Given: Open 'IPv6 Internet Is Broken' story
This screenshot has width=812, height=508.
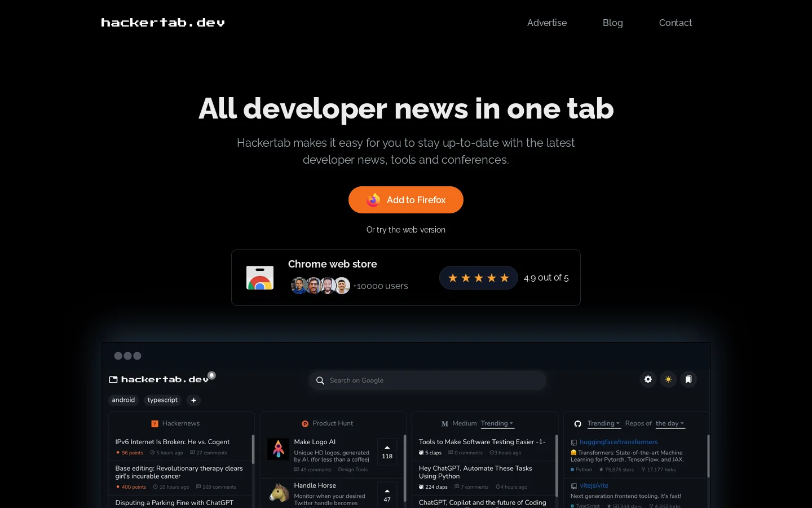Looking at the screenshot, I should point(173,442).
